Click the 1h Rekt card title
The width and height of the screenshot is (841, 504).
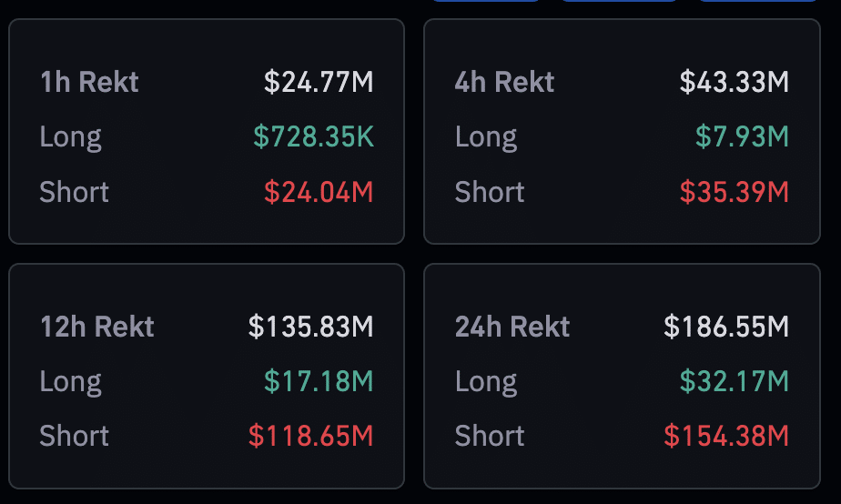(89, 82)
